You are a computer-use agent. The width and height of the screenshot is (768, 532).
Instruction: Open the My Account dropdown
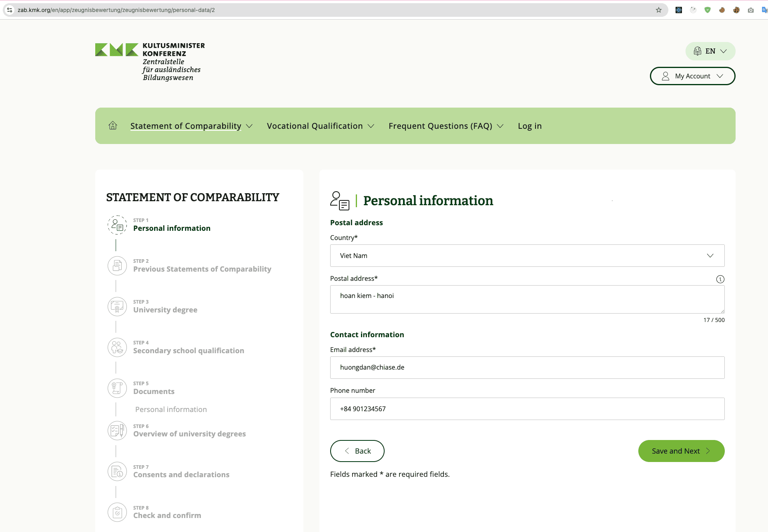pyautogui.click(x=692, y=76)
